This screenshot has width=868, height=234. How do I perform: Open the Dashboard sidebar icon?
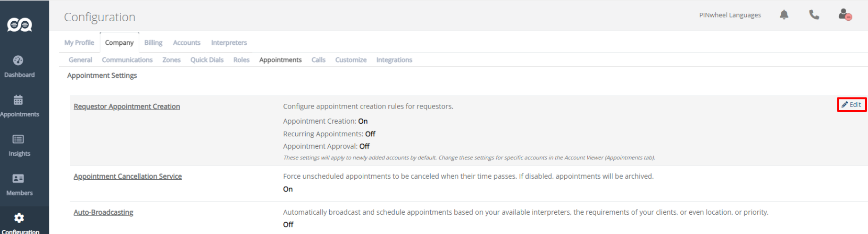(x=18, y=60)
